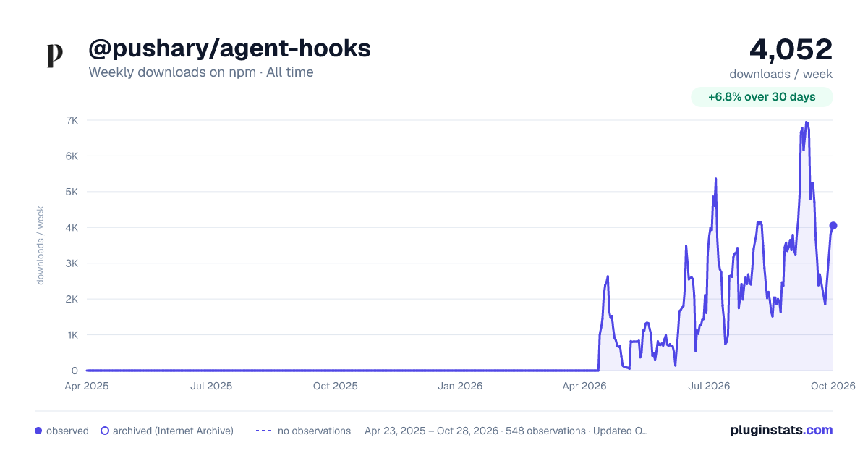The width and height of the screenshot is (868, 456).
Task: Click the Apr 2026 x-axis label
Action: point(584,386)
